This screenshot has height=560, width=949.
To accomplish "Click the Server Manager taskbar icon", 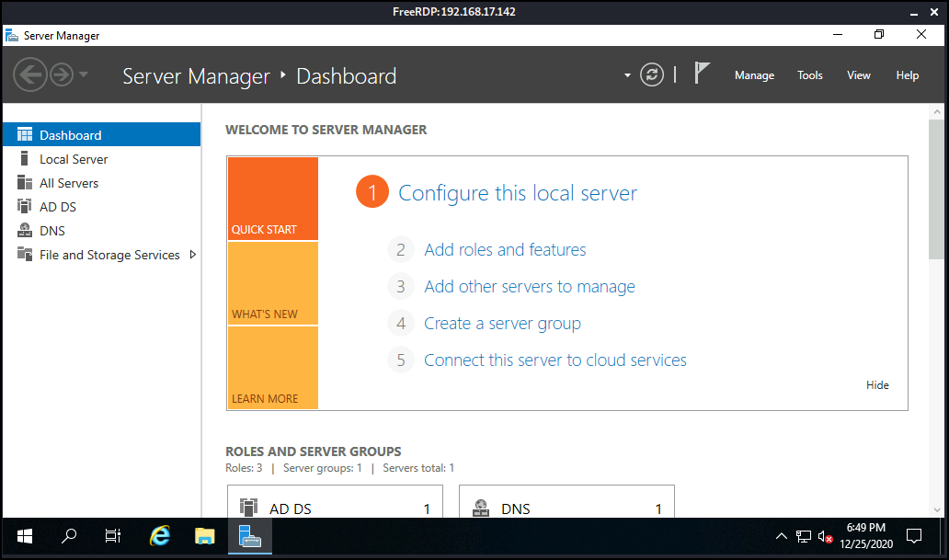I will tap(250, 536).
